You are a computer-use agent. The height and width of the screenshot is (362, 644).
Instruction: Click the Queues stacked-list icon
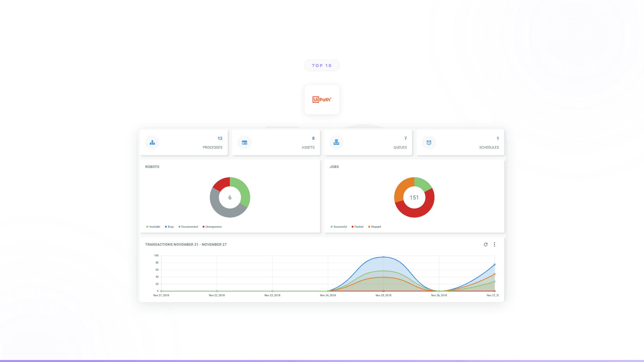(336, 142)
